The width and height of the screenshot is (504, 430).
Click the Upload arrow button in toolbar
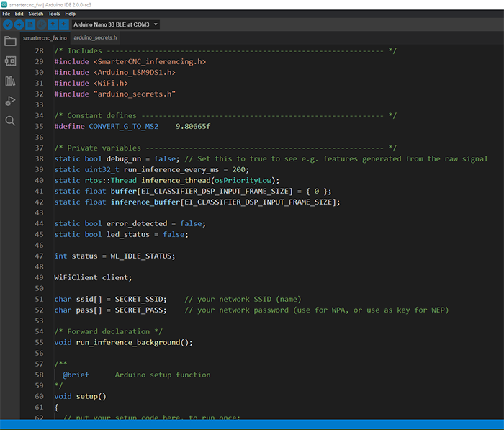[19, 24]
